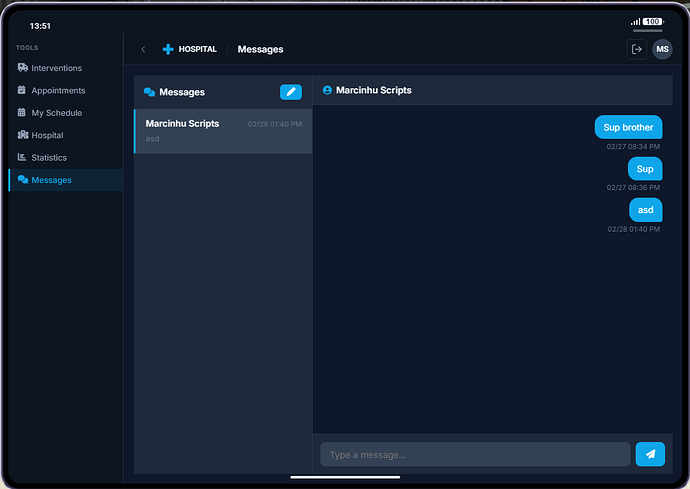Click the Sup brother message bubble

tap(628, 127)
